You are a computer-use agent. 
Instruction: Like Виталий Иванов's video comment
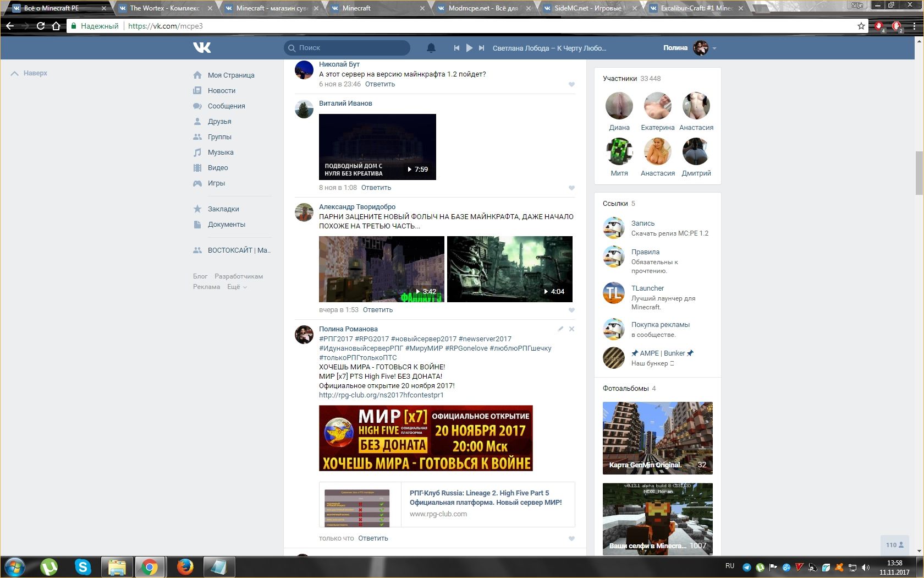click(571, 188)
